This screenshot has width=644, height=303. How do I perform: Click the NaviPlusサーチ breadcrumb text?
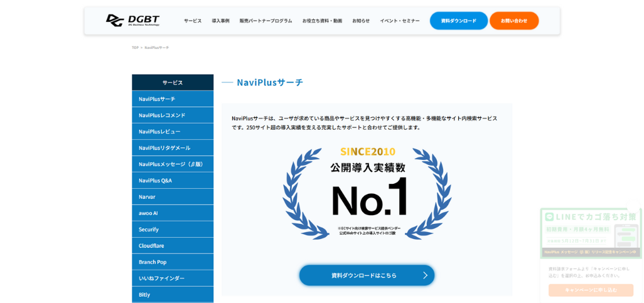(x=156, y=48)
